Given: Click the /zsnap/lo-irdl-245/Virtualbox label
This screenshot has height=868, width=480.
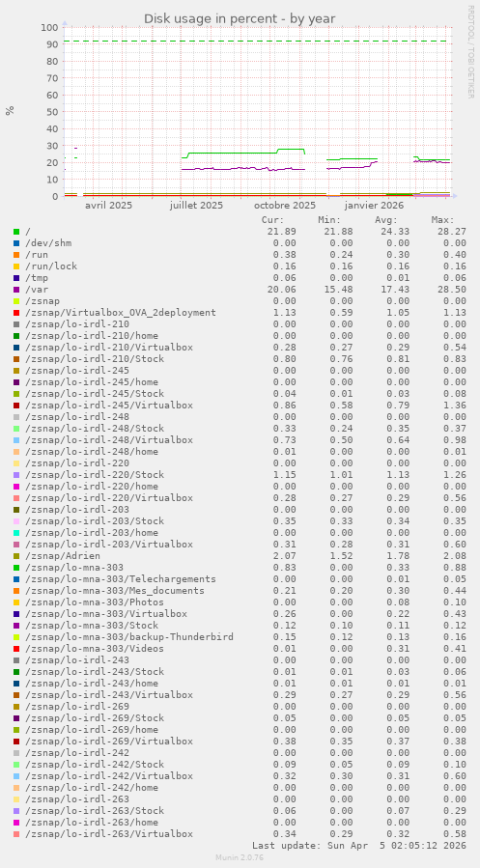Looking at the screenshot, I should (109, 406).
